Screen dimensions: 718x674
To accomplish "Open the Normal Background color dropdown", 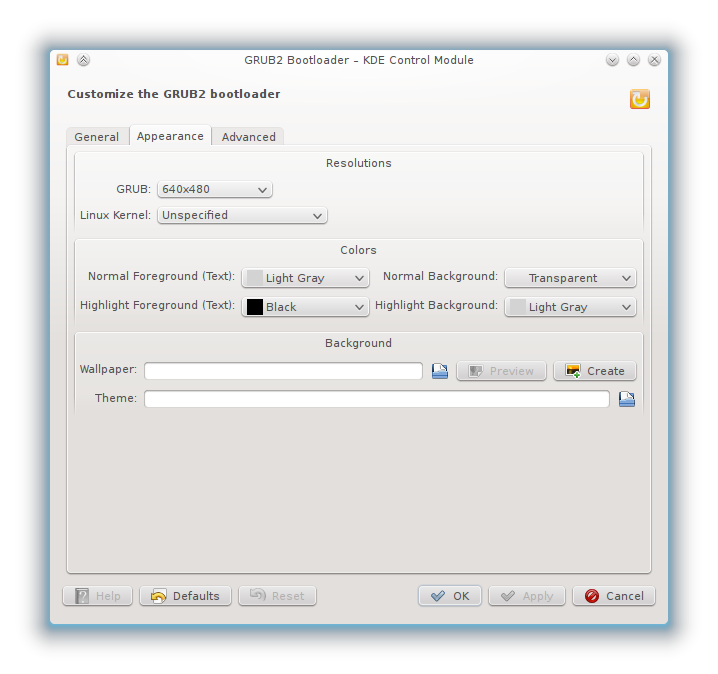I will [x=570, y=278].
